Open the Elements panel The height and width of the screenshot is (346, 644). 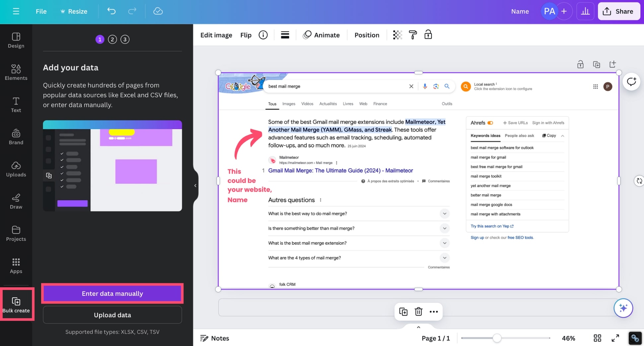tap(16, 72)
